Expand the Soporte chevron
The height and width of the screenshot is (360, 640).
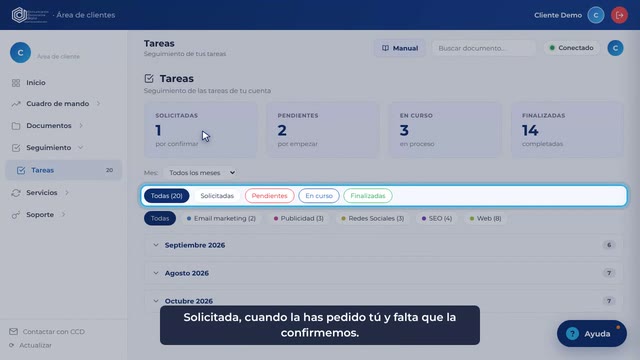pyautogui.click(x=63, y=215)
